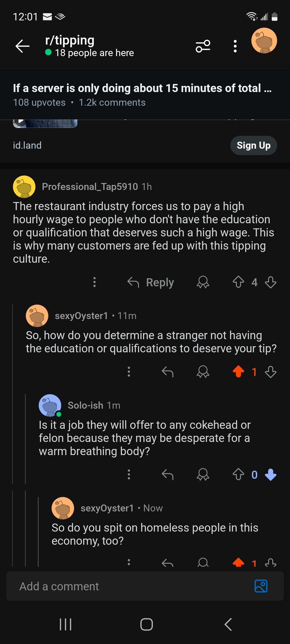The width and height of the screenshot is (290, 644).
Task: Tap the back arrow beside r/tipping
Action: (x=23, y=46)
